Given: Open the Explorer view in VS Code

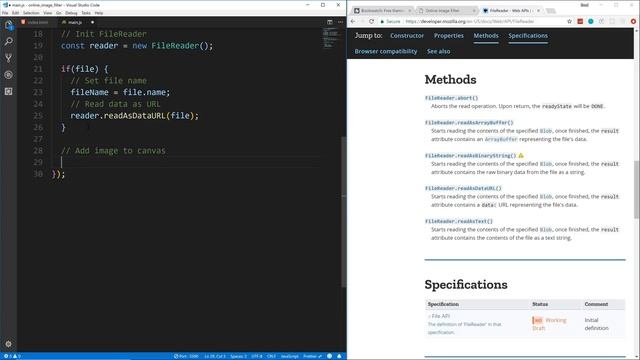Looking at the screenshot, I should pos(9,25).
